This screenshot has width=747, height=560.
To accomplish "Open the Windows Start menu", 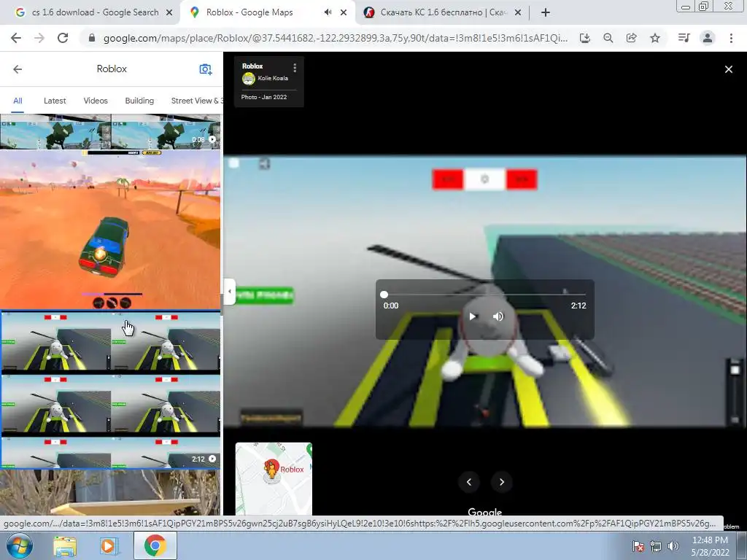I will pos(19,545).
